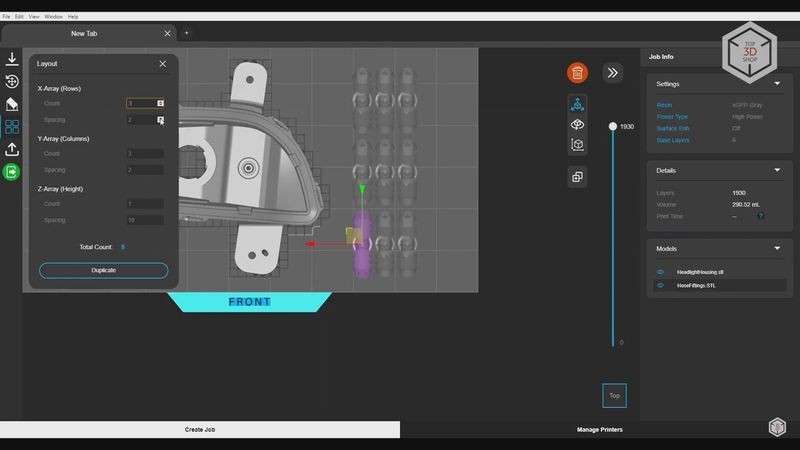Click the layer slider handle at 1930
The width and height of the screenshot is (800, 450).
613,127
